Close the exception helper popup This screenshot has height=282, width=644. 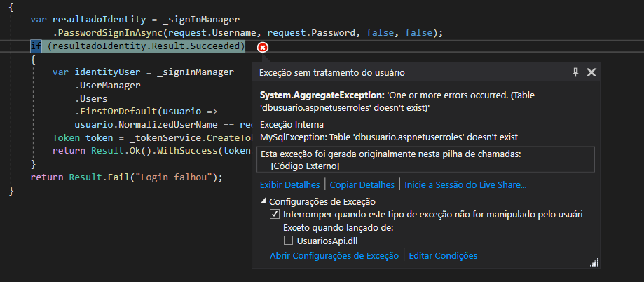tap(591, 72)
